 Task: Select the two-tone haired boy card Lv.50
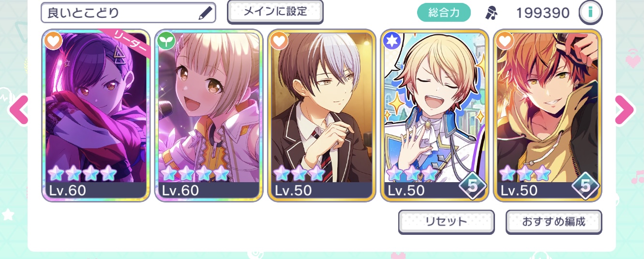click(321, 115)
